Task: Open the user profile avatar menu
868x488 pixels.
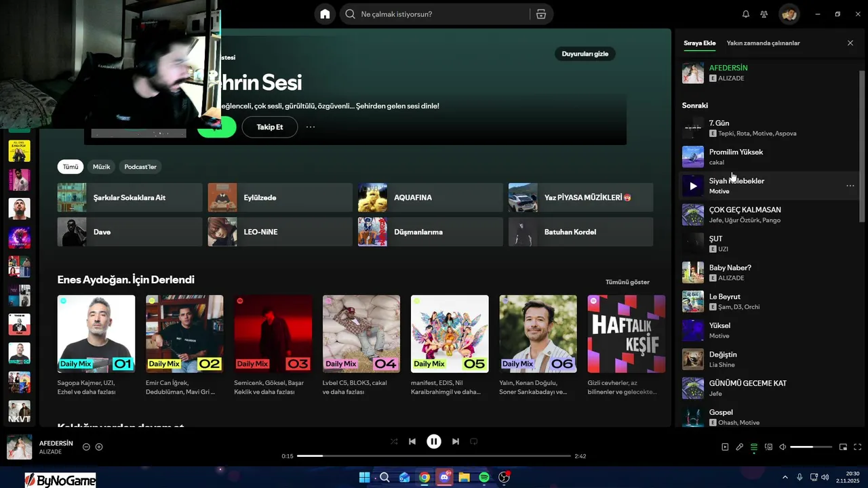Action: pyautogui.click(x=789, y=14)
